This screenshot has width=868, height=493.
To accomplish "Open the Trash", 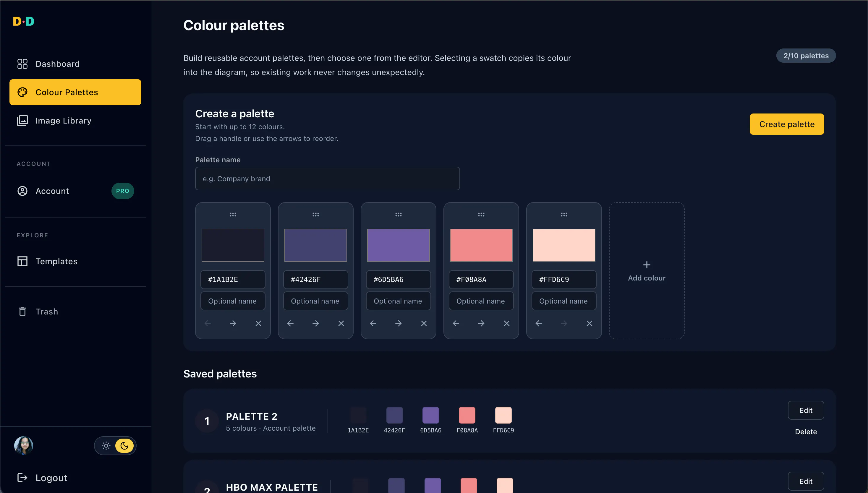I will (75, 312).
